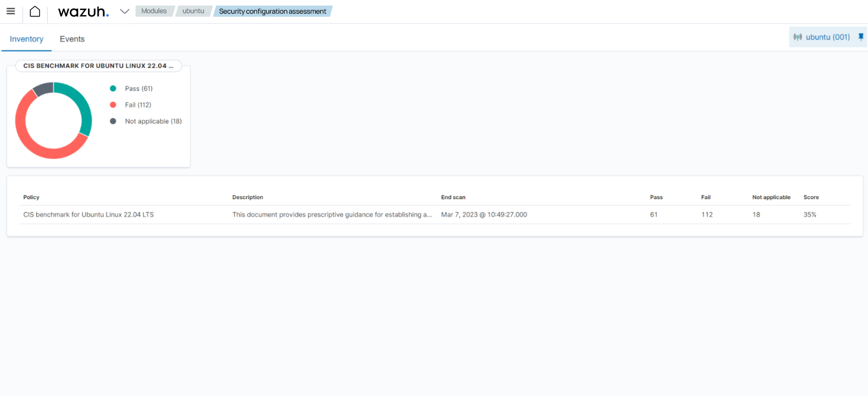Toggle Pass (61) legend entry
868x396 pixels.
(x=139, y=89)
